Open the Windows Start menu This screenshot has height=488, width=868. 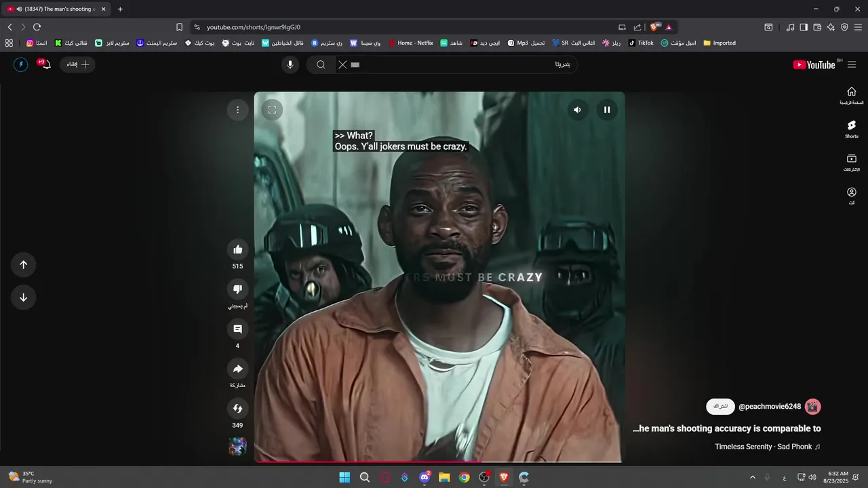click(344, 477)
